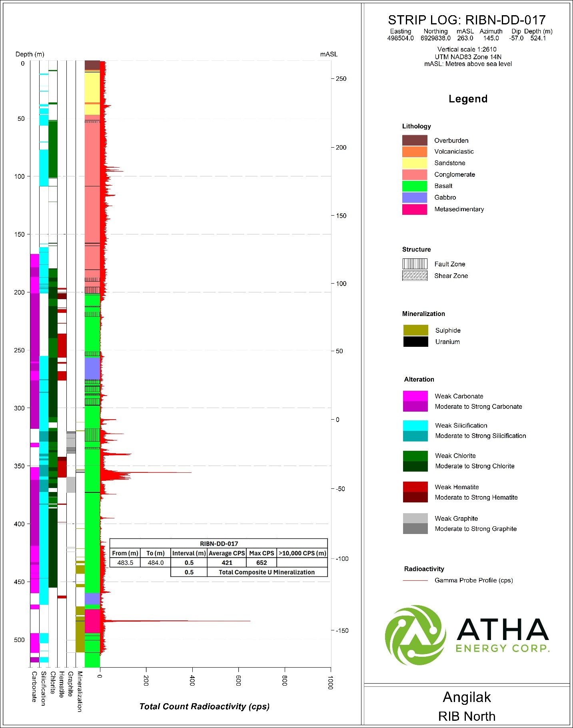
Task: Select the Legend heading
Action: 468,99
